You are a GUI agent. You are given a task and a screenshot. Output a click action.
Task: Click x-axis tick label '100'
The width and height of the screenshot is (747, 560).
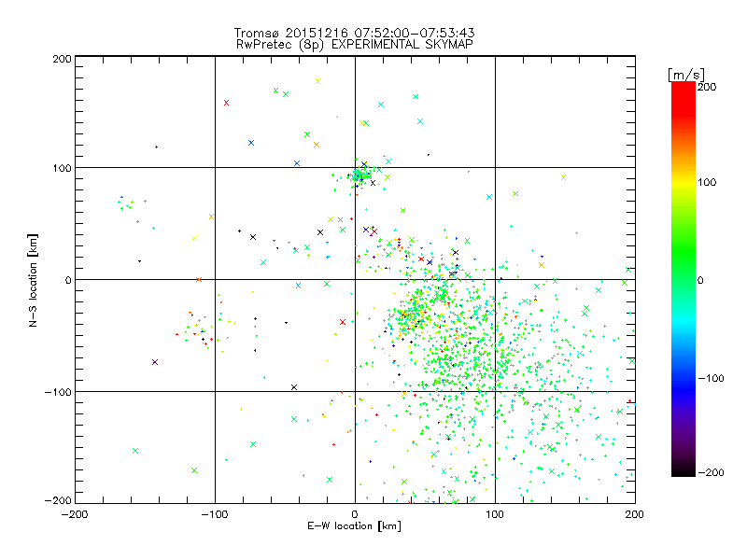pyautogui.click(x=495, y=514)
